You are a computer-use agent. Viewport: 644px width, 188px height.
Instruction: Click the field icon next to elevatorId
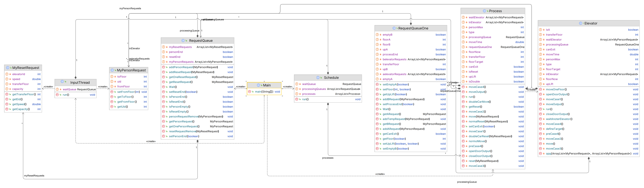7,74
